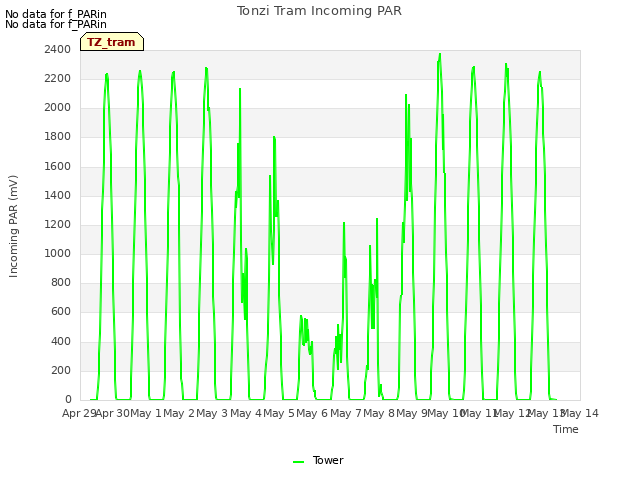
Task: Click the 2400 y-axis tick label
Action: (x=58, y=49)
